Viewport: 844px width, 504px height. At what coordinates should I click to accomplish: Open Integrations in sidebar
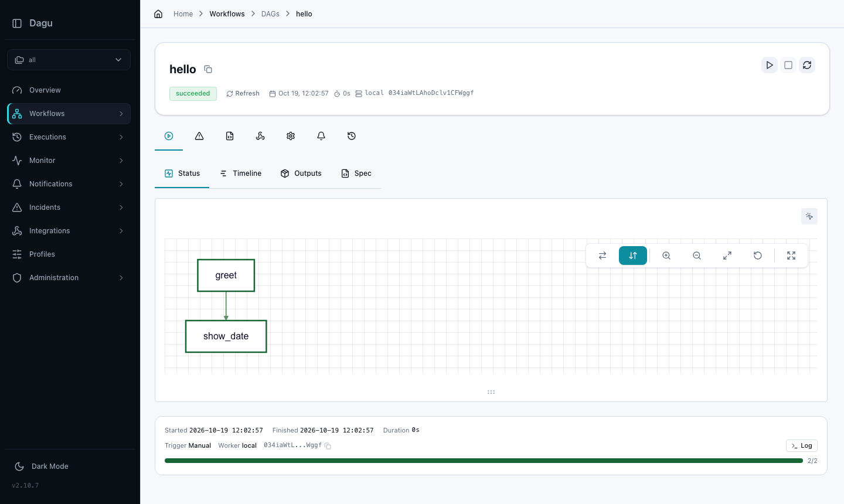coord(69,231)
